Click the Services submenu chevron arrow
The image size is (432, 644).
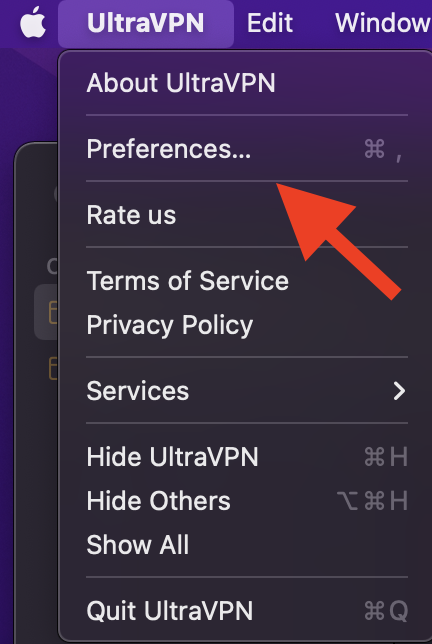pos(399,391)
